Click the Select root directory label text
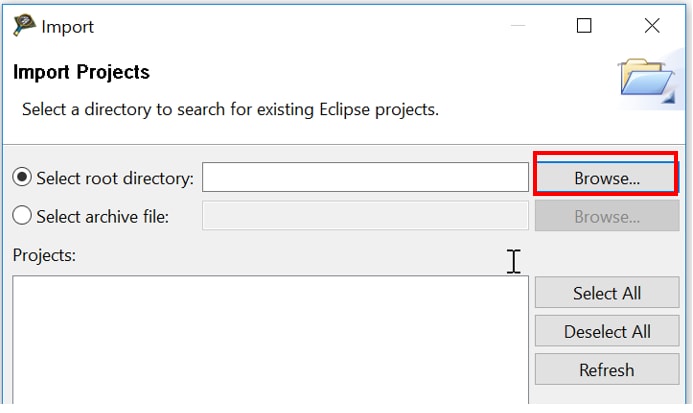Screen dimensions: 693x413 click(114, 178)
